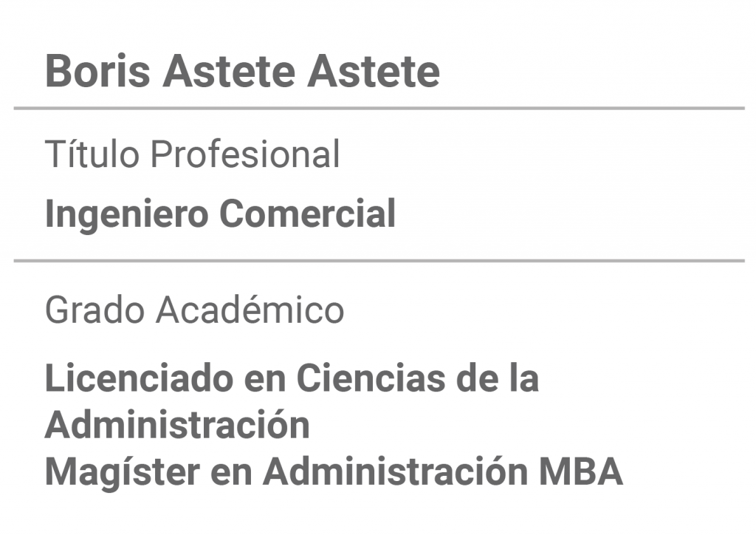Click the Magíster en Administración MBA line

click(x=334, y=471)
